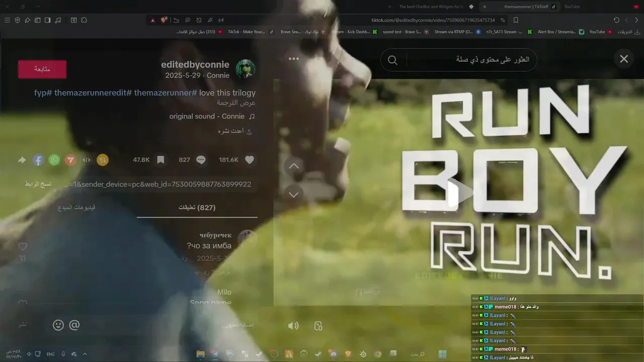Open the Brave Wallet toolbar icon
Screen dimensions: 644x362
(37, 20)
